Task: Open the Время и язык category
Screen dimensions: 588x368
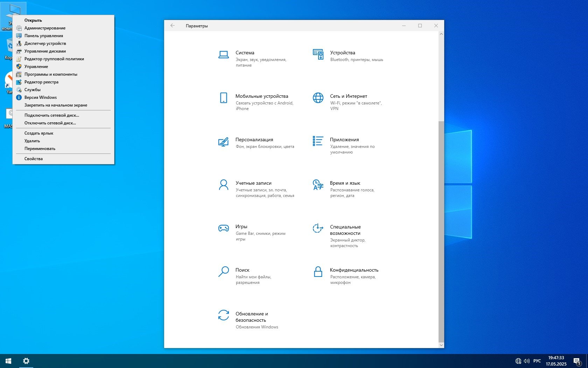Action: coord(345,183)
